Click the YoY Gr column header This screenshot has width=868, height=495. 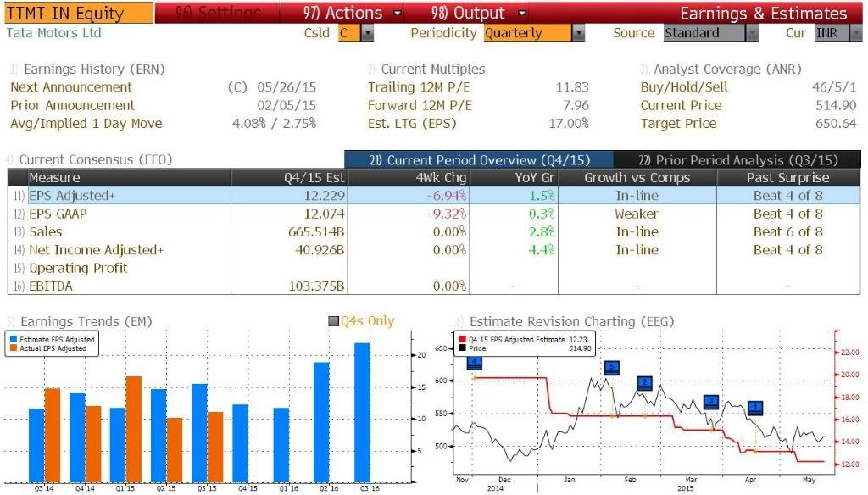click(x=514, y=178)
